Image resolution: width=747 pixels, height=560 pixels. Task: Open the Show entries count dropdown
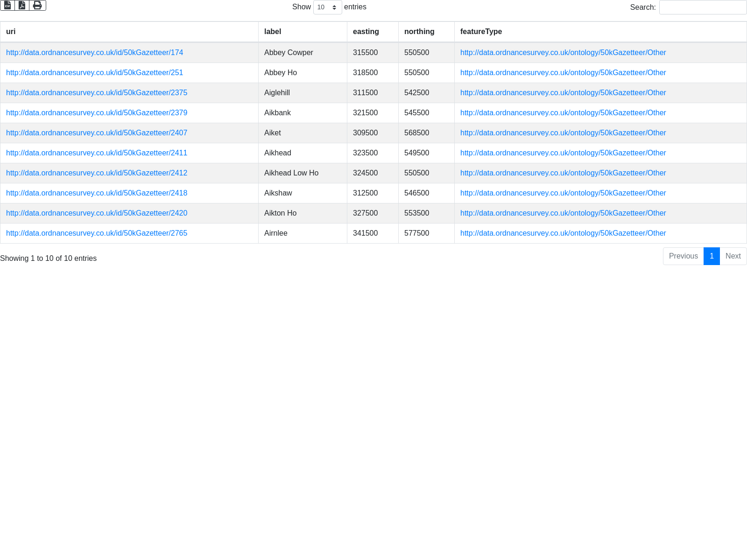(327, 7)
